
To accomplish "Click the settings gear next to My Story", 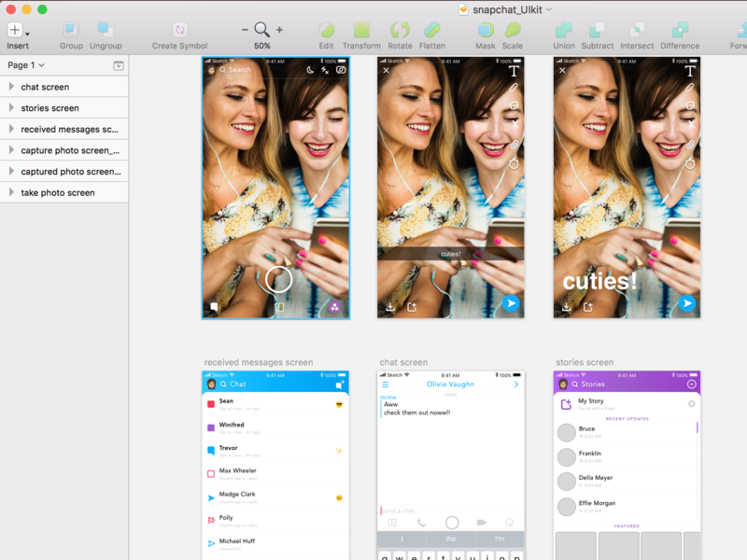I will point(691,404).
